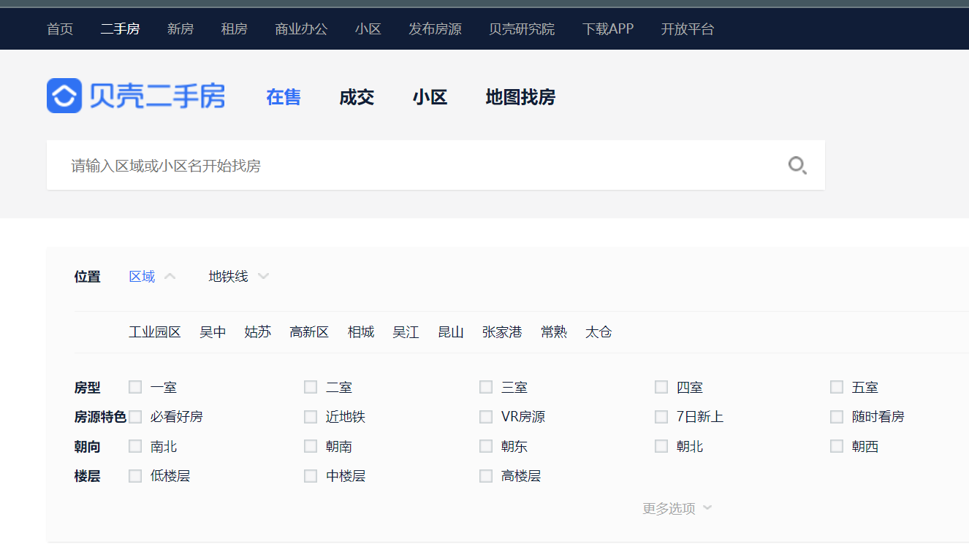Tick the 四室 checkbox
Viewport: 969px width, 560px height.
[661, 387]
